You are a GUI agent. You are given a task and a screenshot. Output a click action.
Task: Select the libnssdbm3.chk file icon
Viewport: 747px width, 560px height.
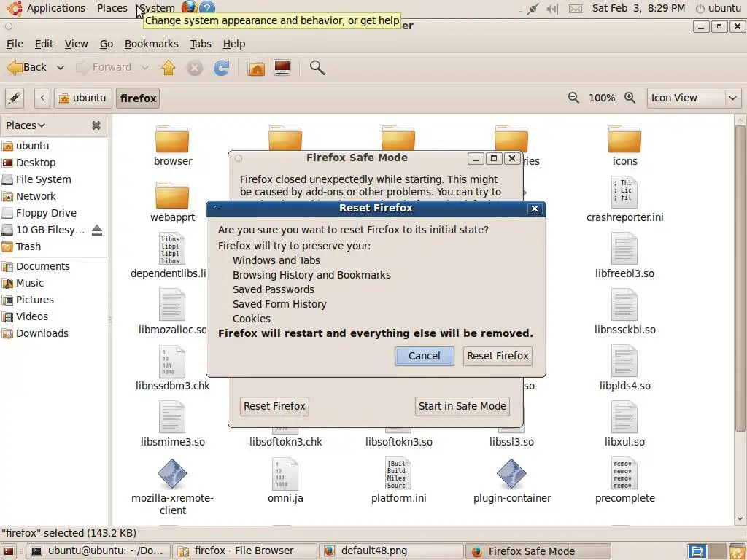click(x=172, y=361)
